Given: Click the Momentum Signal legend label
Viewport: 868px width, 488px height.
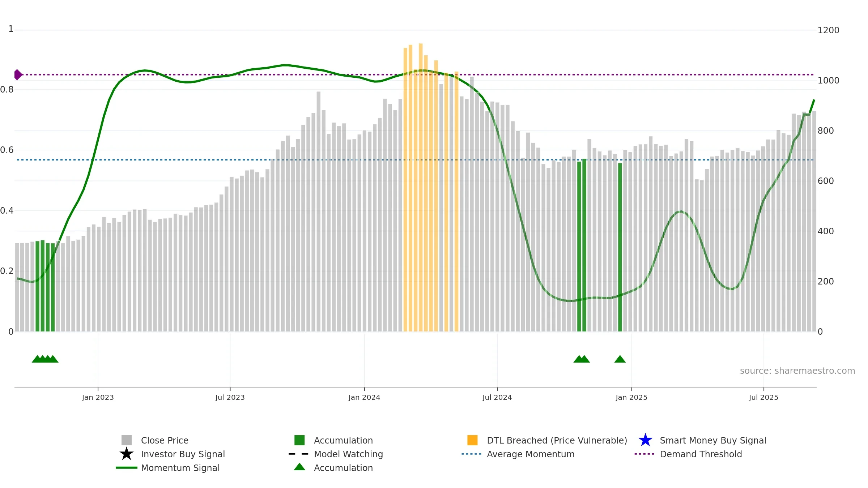Looking at the screenshot, I should pyautogui.click(x=180, y=468).
